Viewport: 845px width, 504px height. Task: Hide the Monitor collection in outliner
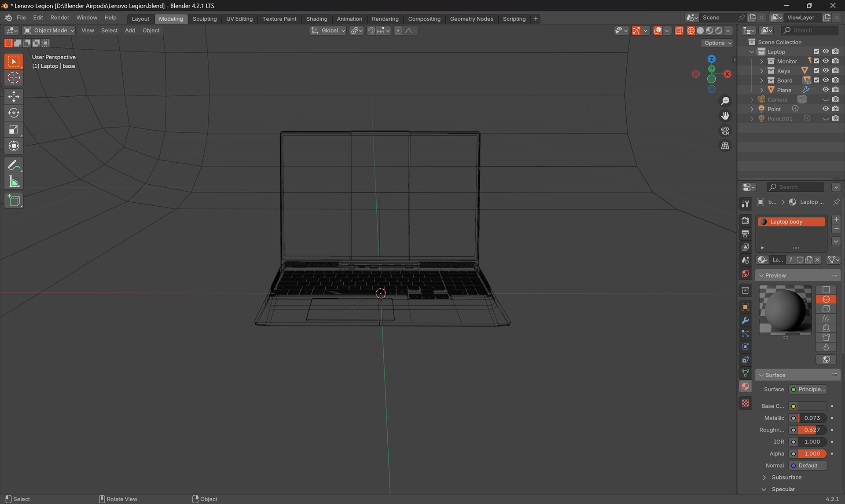click(826, 61)
